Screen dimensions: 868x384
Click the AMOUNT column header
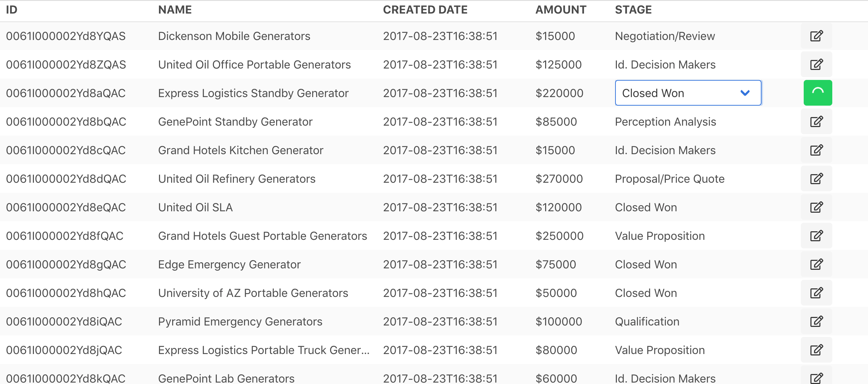coord(561,10)
